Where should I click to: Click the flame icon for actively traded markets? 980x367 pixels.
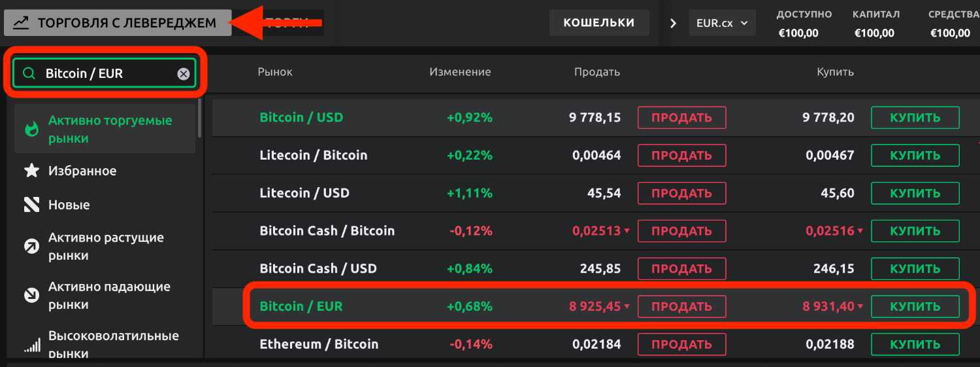pyautogui.click(x=31, y=130)
